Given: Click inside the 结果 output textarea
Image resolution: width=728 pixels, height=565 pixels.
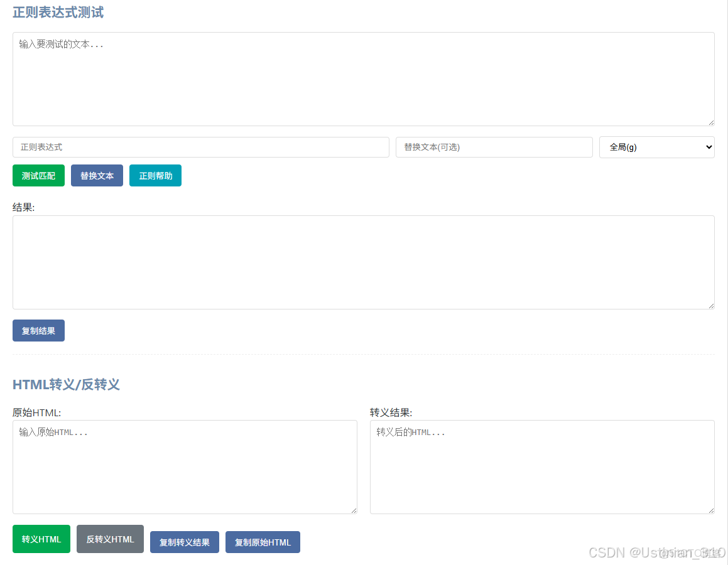Looking at the screenshot, I should point(363,262).
